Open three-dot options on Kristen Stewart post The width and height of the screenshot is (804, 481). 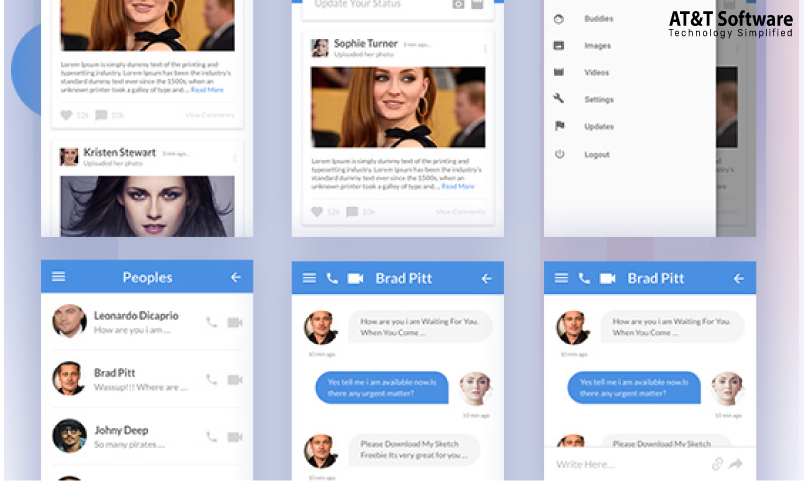[x=234, y=157]
